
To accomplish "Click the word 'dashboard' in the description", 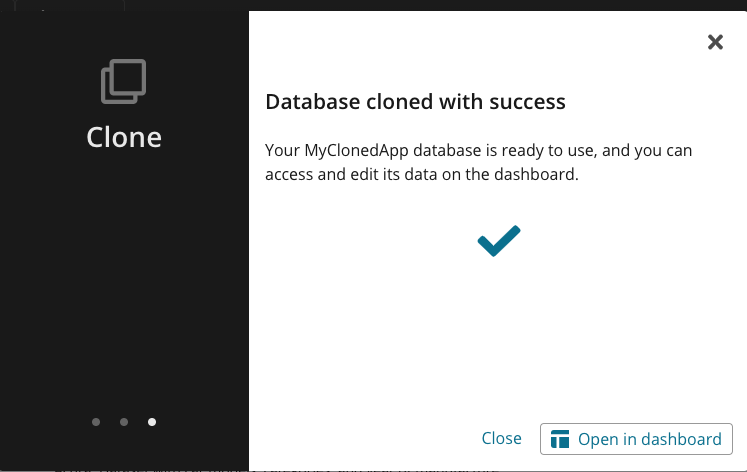I will tap(534, 174).
